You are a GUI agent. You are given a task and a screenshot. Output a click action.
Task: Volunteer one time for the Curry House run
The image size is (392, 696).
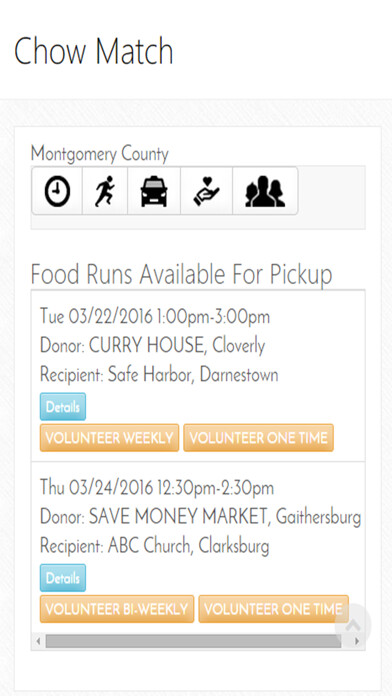258,438
